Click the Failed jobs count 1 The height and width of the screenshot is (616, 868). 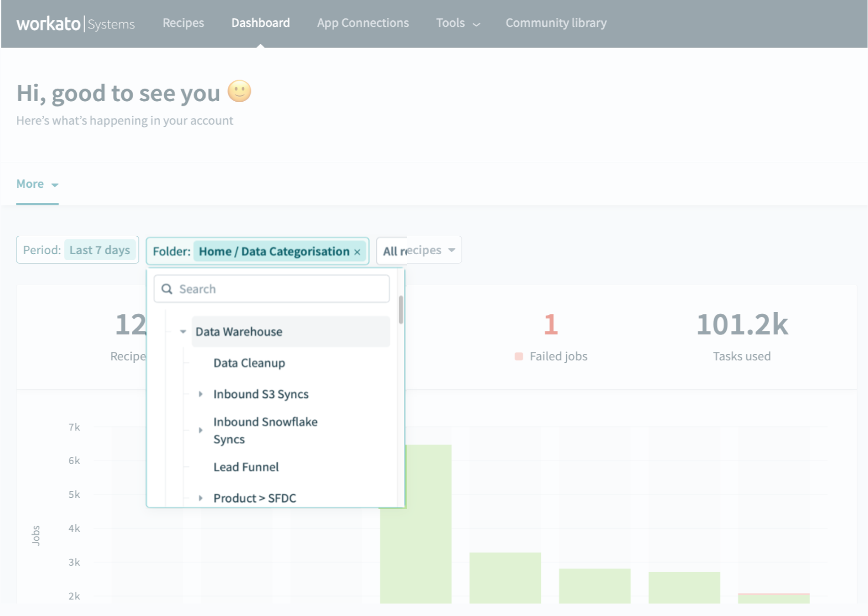(551, 324)
